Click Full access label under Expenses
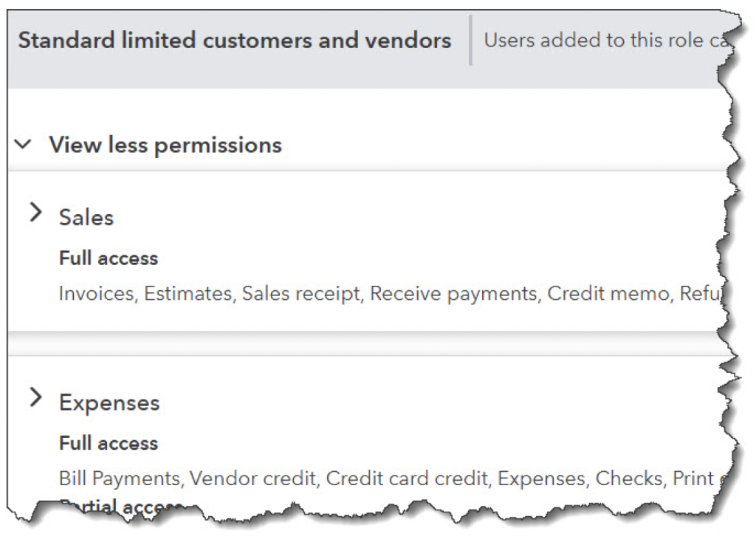Viewport: 756px width, 542px height. (109, 443)
